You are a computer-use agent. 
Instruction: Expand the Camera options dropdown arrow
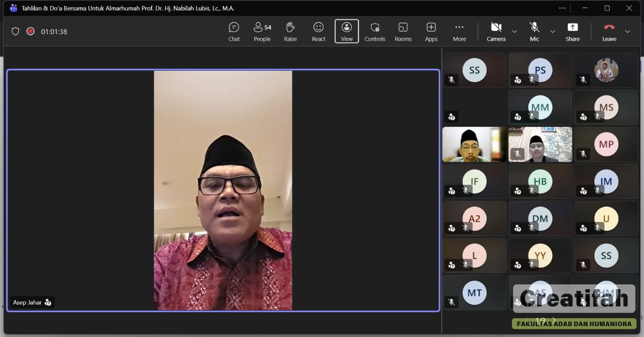(x=515, y=32)
